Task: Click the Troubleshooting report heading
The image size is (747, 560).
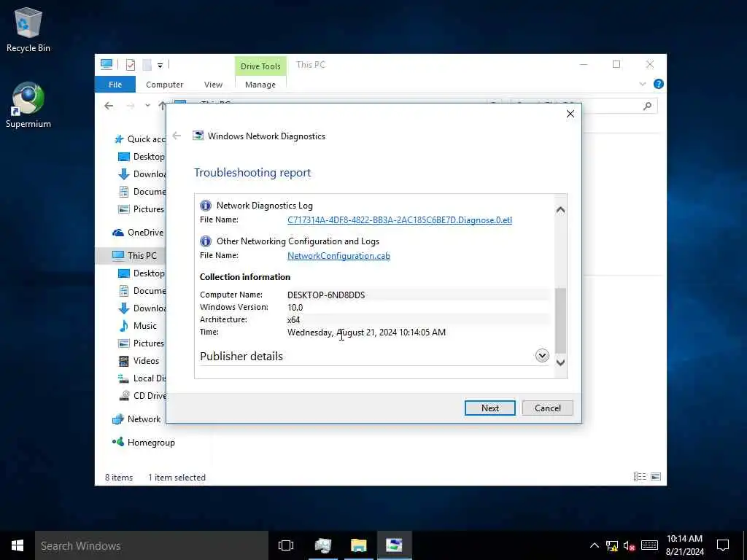Action: click(252, 172)
